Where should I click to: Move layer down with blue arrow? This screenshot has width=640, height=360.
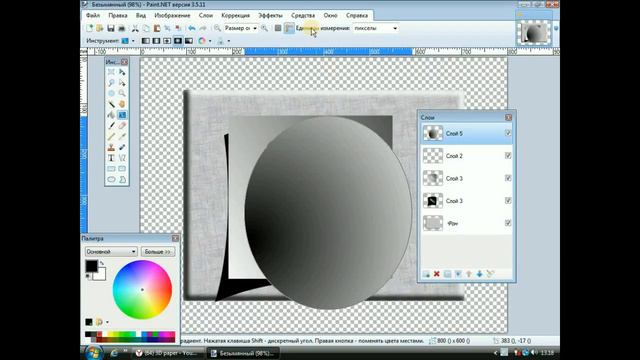click(479, 274)
